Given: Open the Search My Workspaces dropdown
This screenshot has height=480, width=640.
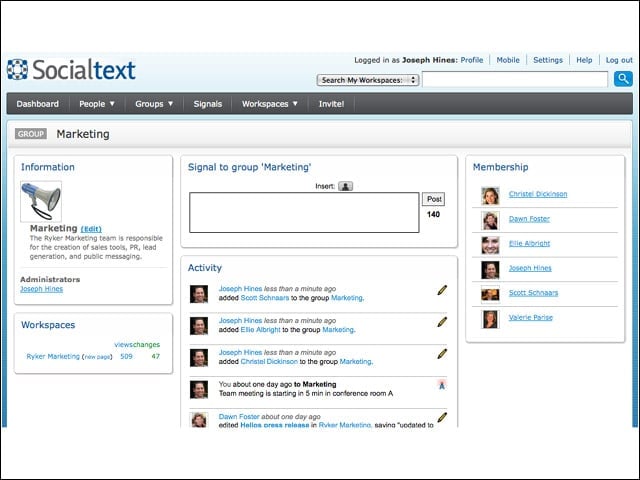Looking at the screenshot, I should 368,80.
